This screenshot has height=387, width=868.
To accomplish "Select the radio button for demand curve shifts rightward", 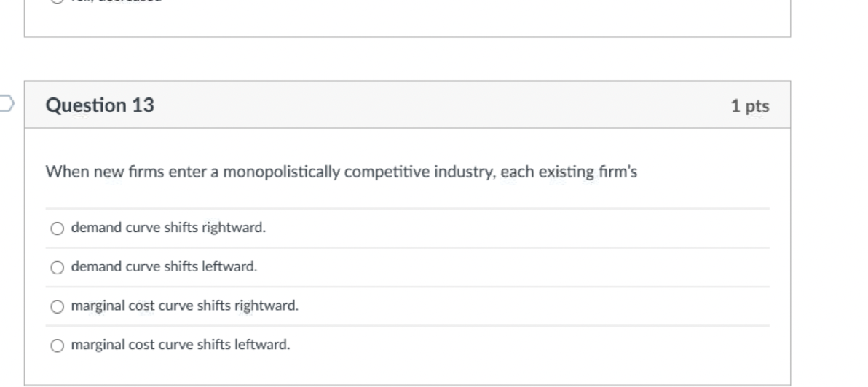I will tap(57, 228).
